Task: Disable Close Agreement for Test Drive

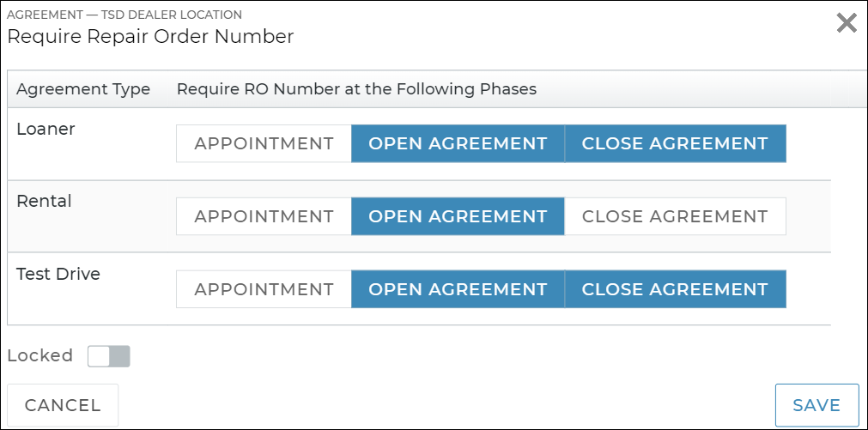Action: [675, 289]
